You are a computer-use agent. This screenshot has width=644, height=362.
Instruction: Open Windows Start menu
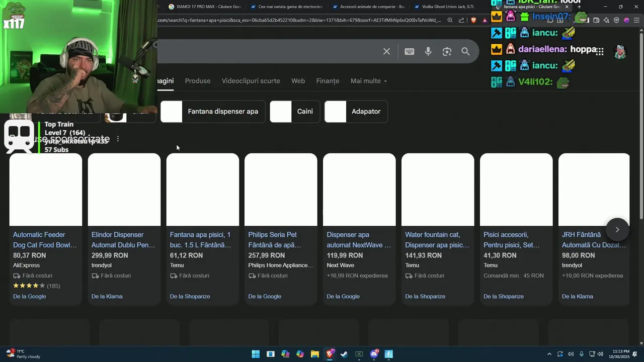click(256, 354)
